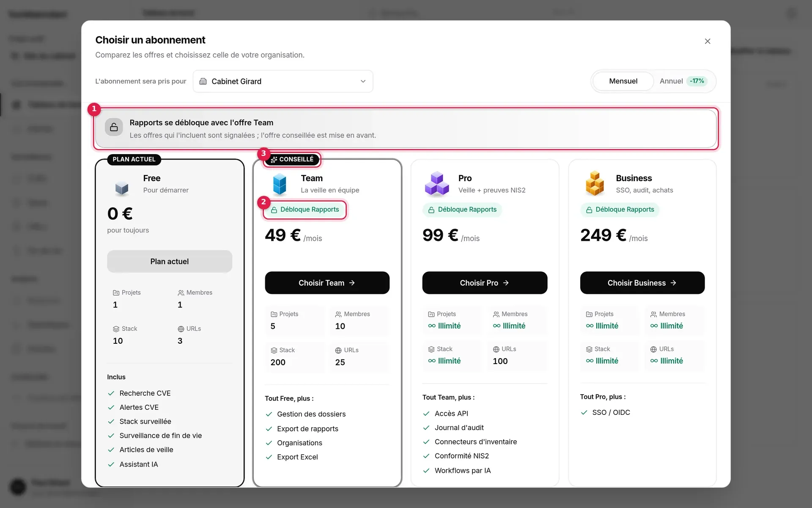Click the 49 € price on Team card
This screenshot has height=508, width=812.
pos(283,235)
